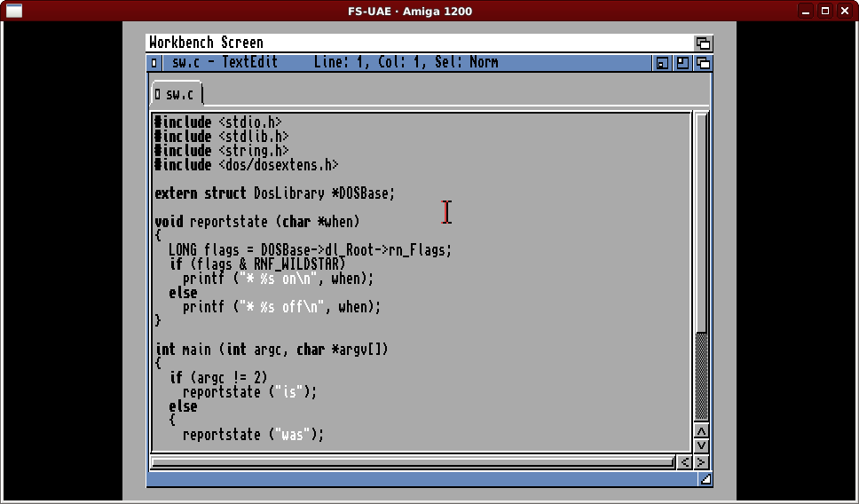
Task: Click the printf '* %s on\n' line
Action: pos(279,279)
